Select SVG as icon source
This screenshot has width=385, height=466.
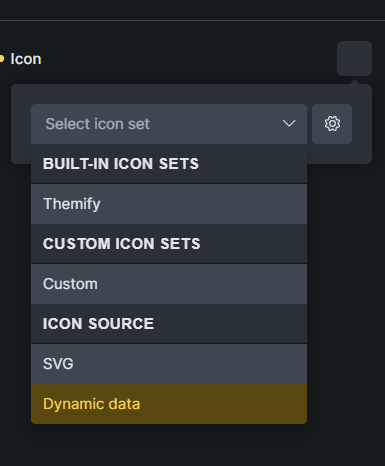169,364
